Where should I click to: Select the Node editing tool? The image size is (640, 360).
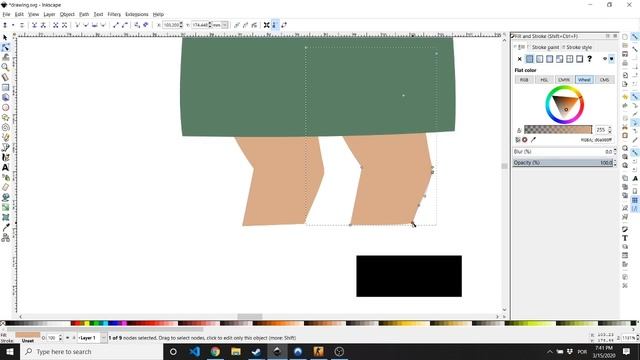tap(5, 47)
